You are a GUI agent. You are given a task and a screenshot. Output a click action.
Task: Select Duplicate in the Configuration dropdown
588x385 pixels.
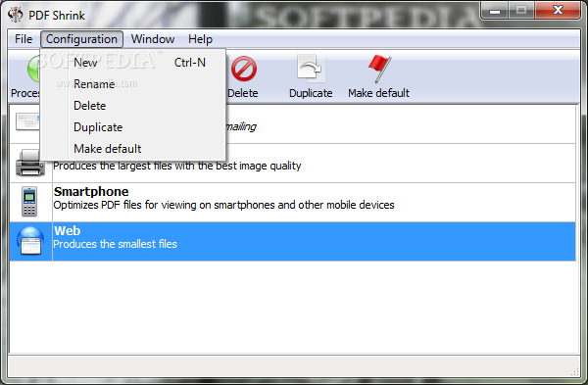(133, 127)
